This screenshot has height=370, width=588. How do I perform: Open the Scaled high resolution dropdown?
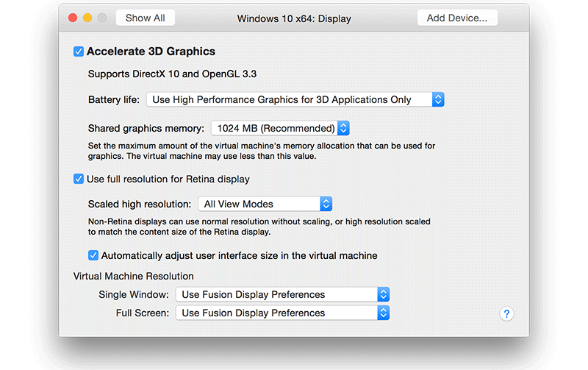265,204
